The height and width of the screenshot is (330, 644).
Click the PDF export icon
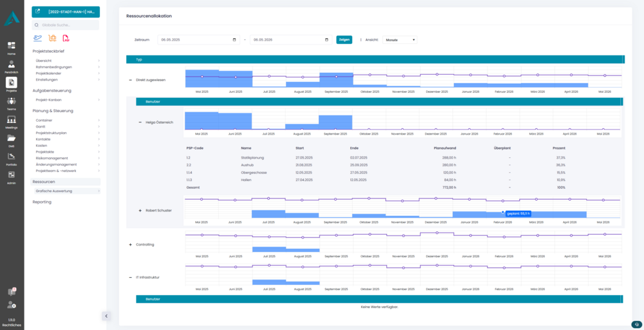click(x=66, y=38)
